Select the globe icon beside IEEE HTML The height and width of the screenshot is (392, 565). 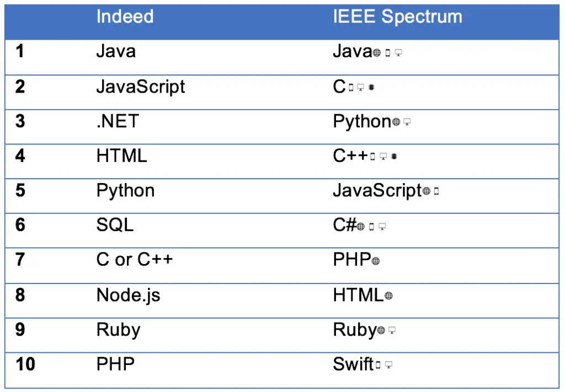click(x=388, y=296)
